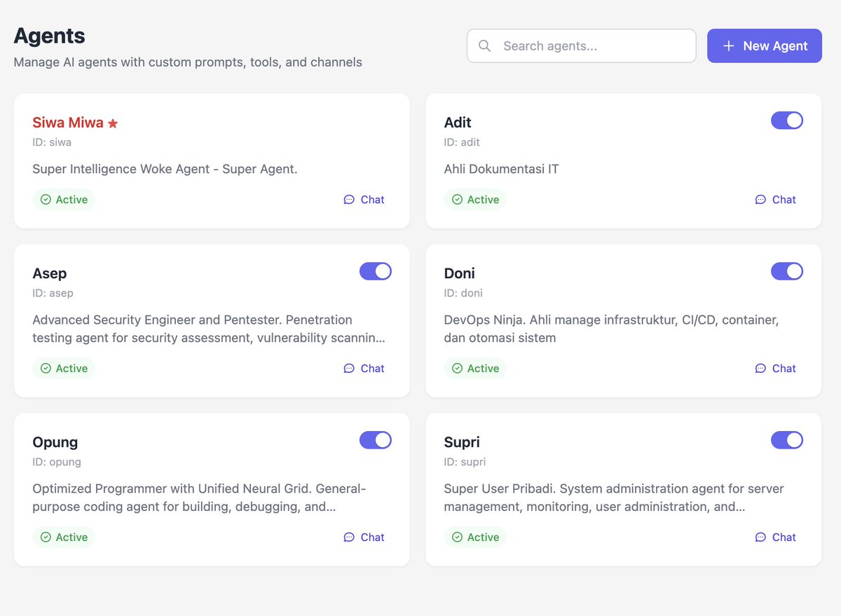Screen dimensions: 841x616
Task: Click 'DevOps Ninja' description on Doni card
Action: coord(612,329)
